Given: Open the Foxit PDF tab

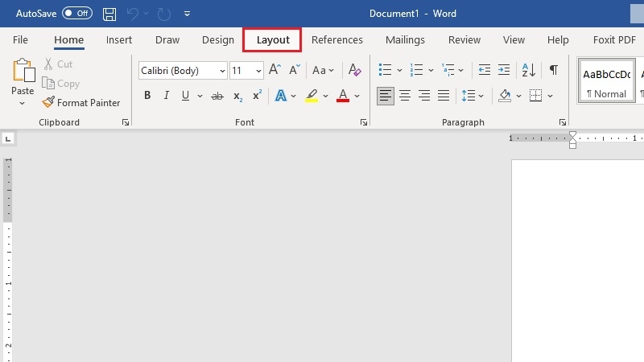Looking at the screenshot, I should (x=614, y=39).
